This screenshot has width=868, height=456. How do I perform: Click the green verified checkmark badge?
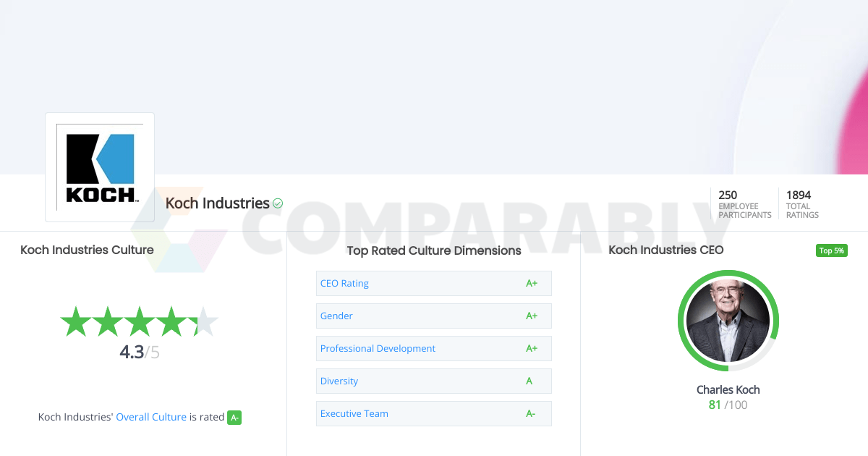pyautogui.click(x=278, y=204)
